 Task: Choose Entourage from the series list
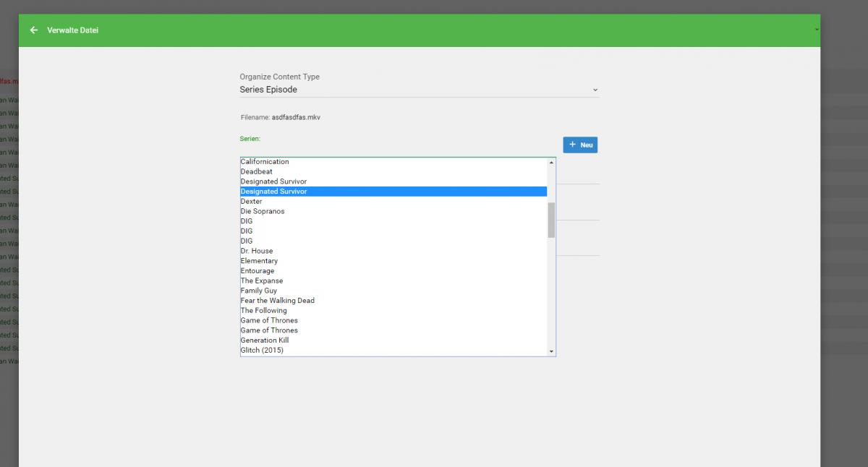click(x=393, y=270)
